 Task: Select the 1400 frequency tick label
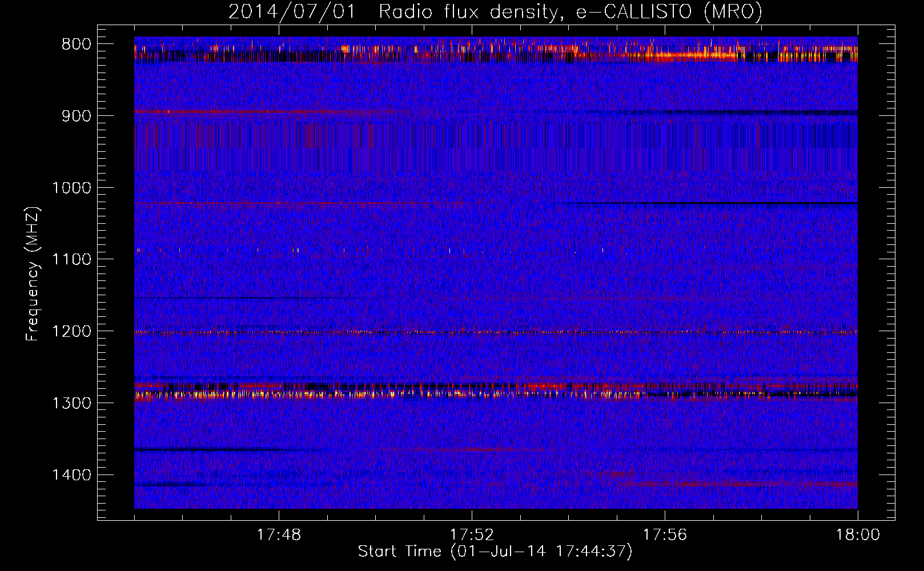coord(71,475)
